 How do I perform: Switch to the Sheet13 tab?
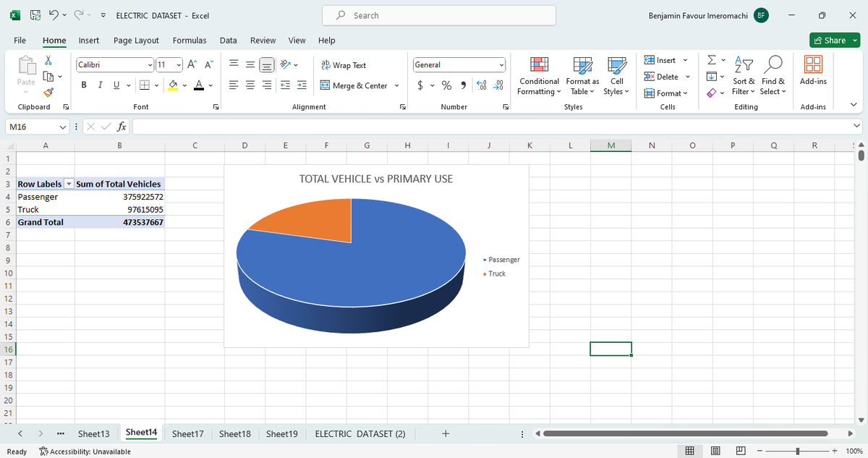94,433
